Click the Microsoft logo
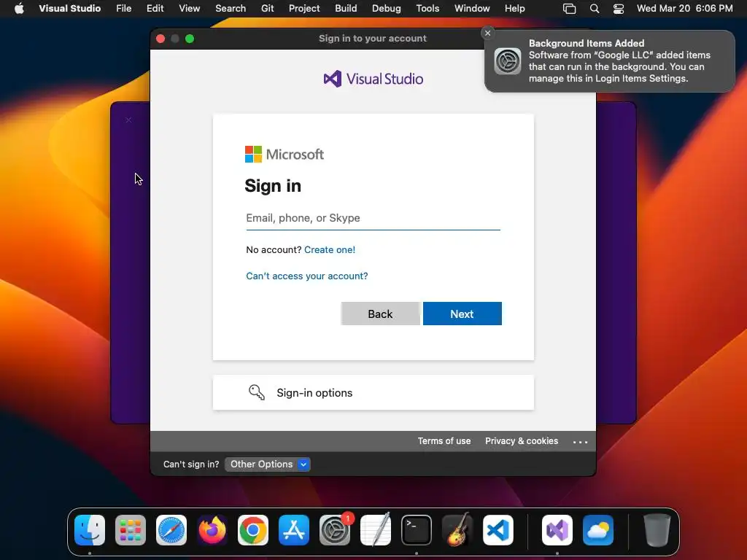The image size is (747, 560). 285,155
